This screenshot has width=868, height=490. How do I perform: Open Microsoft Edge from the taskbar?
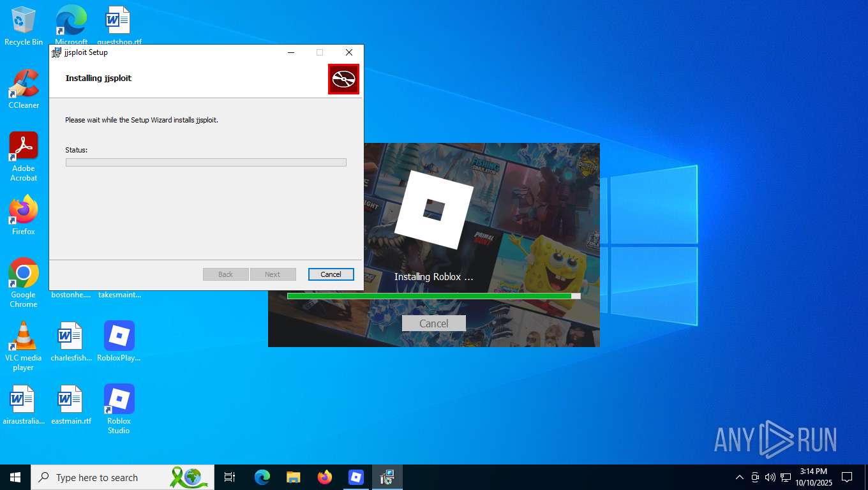tap(262, 477)
